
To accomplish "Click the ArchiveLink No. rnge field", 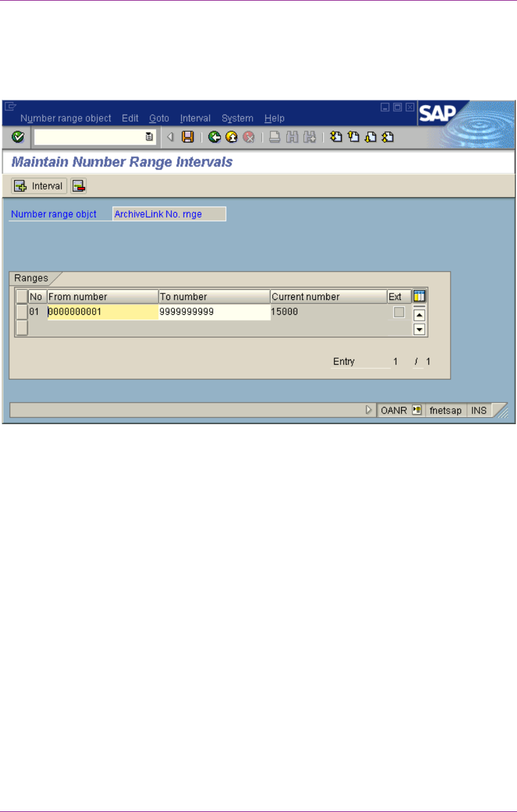I will click(x=169, y=214).
